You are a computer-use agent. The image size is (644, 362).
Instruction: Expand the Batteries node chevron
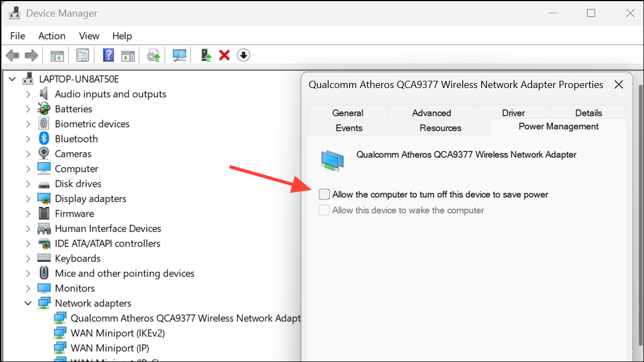click(x=28, y=109)
